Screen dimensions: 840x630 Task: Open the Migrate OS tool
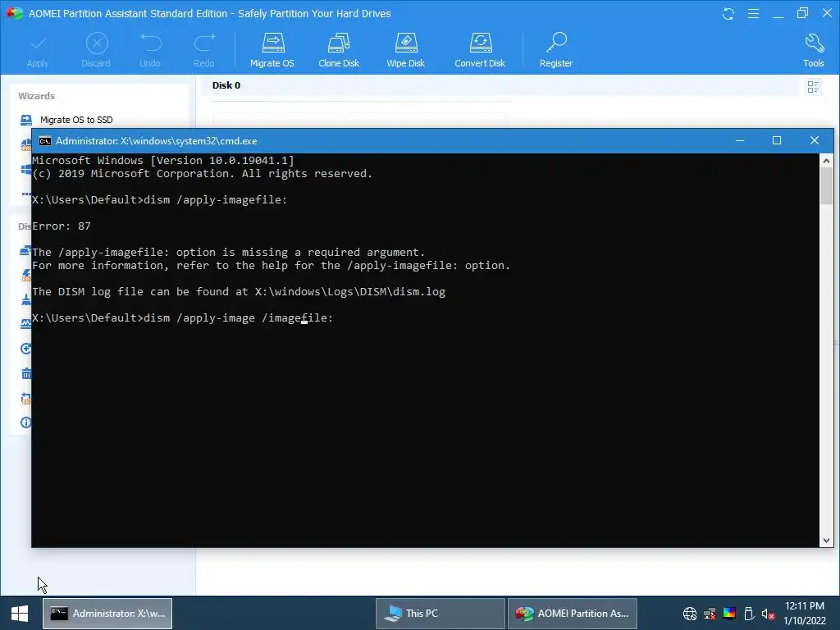(272, 51)
